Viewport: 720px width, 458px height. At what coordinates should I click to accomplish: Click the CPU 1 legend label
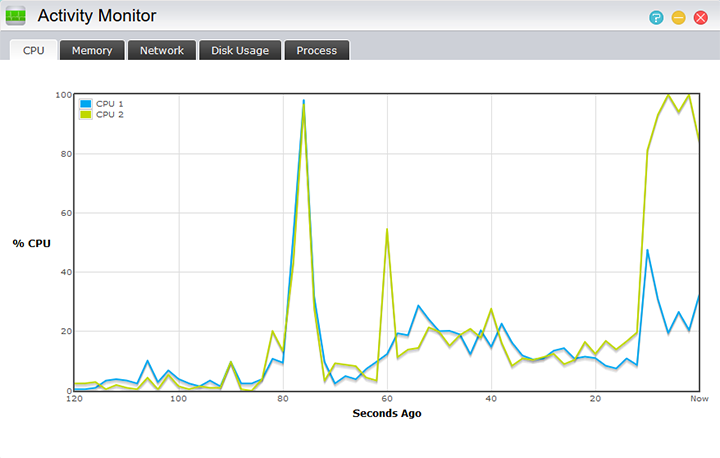tap(109, 104)
